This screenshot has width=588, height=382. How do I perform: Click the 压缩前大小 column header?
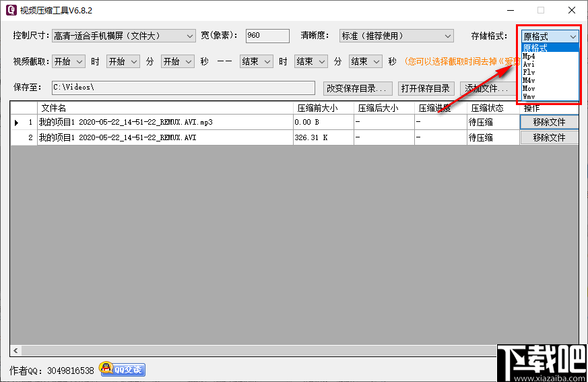click(x=323, y=108)
